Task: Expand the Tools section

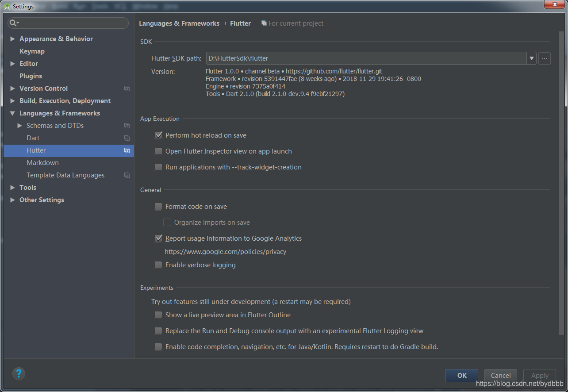Action: point(12,188)
